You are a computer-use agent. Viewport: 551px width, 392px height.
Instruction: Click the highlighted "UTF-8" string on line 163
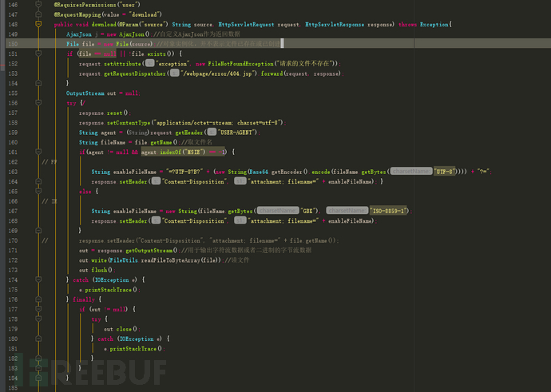(x=445, y=172)
